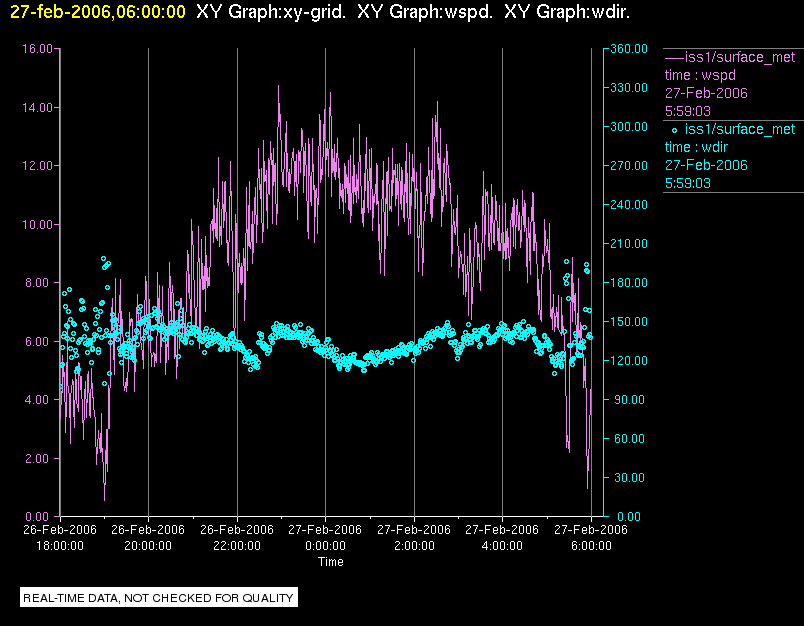
Task: Click the wdir legend time 5:59:03
Action: 688,184
